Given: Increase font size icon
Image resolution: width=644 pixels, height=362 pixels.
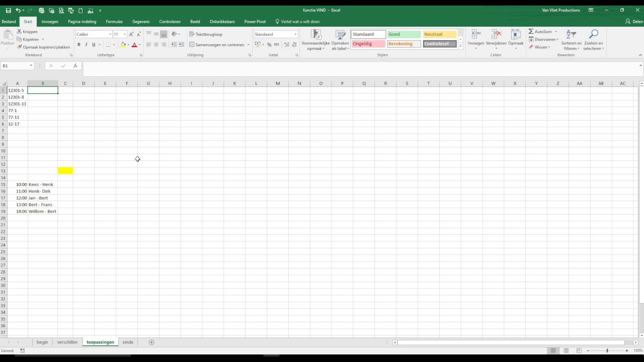Looking at the screenshot, I should pyautogui.click(x=131, y=34).
